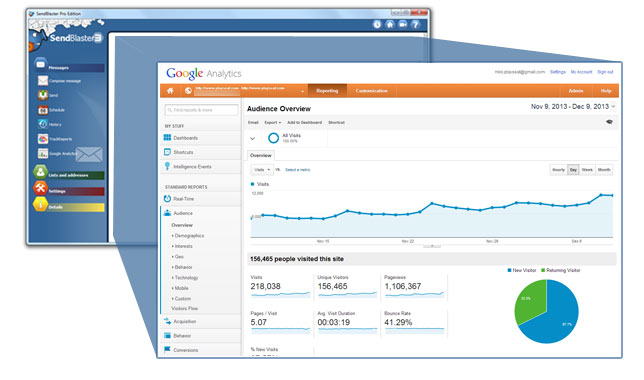Open Real-Time reports icon
The image size is (644, 380).
pyautogui.click(x=167, y=198)
